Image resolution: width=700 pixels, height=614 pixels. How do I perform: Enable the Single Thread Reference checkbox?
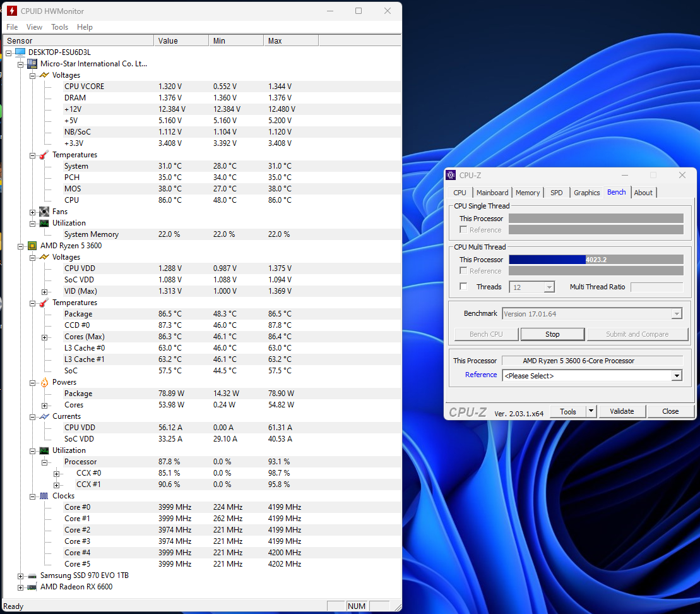tap(464, 230)
